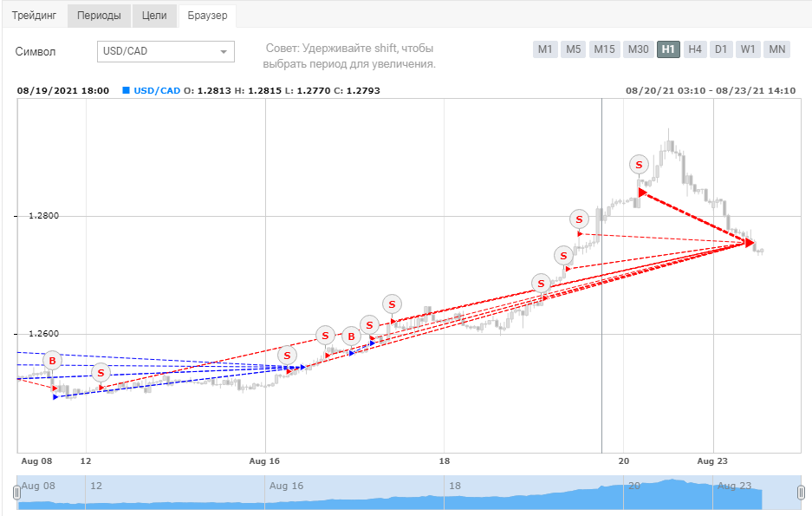Click the 1.2600 price axis label
This screenshot has width=812, height=516.
[x=43, y=334]
